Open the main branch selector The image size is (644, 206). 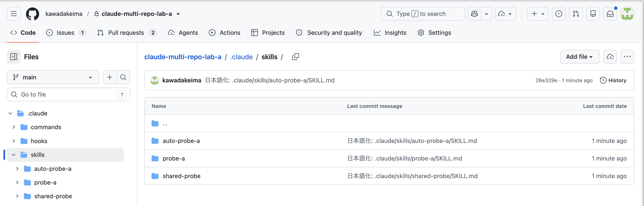[53, 77]
